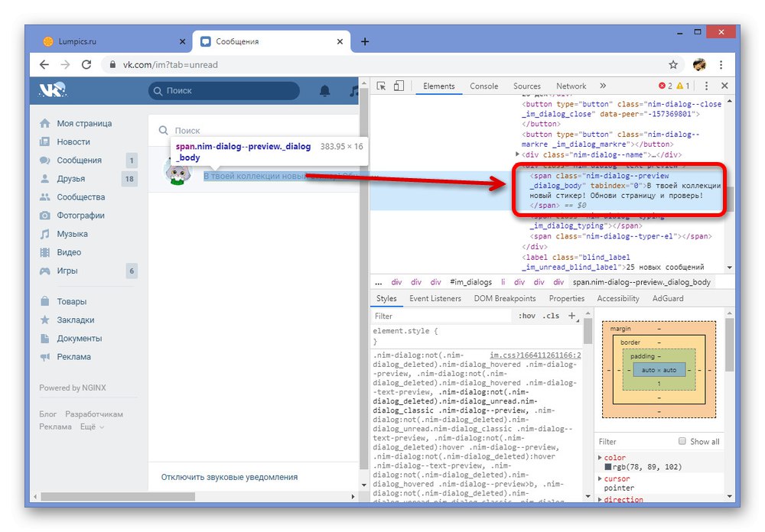
Task: Open Сообщения in sidebar
Action: coord(79,160)
